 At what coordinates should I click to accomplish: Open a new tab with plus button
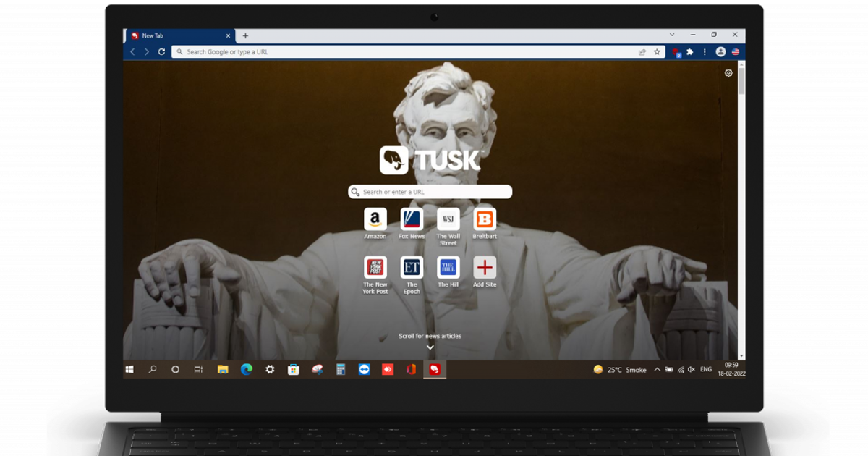tap(245, 35)
